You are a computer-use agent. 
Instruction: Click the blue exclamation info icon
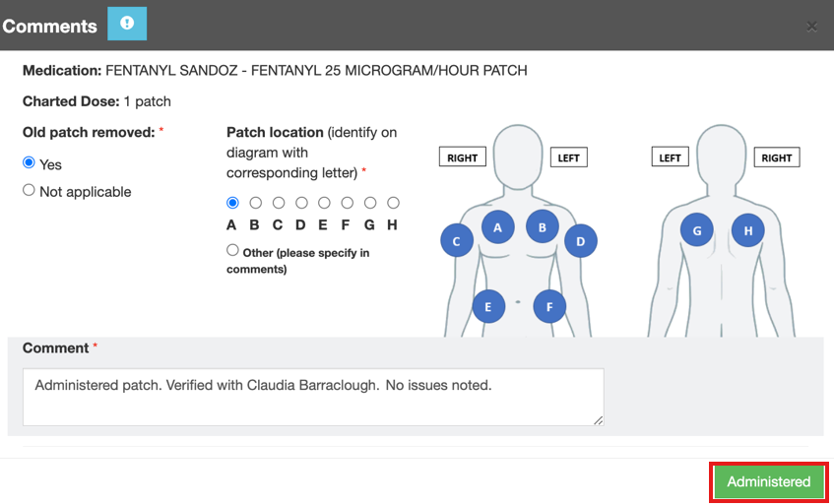126,24
